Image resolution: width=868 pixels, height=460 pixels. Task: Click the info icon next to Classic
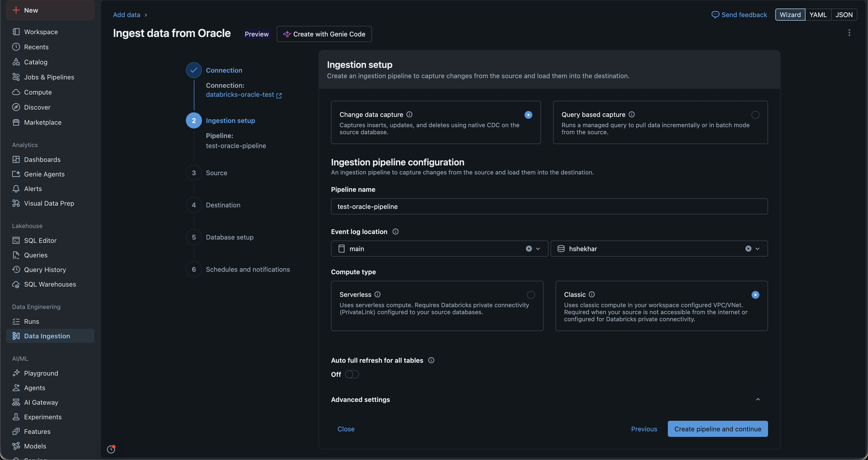tap(592, 294)
